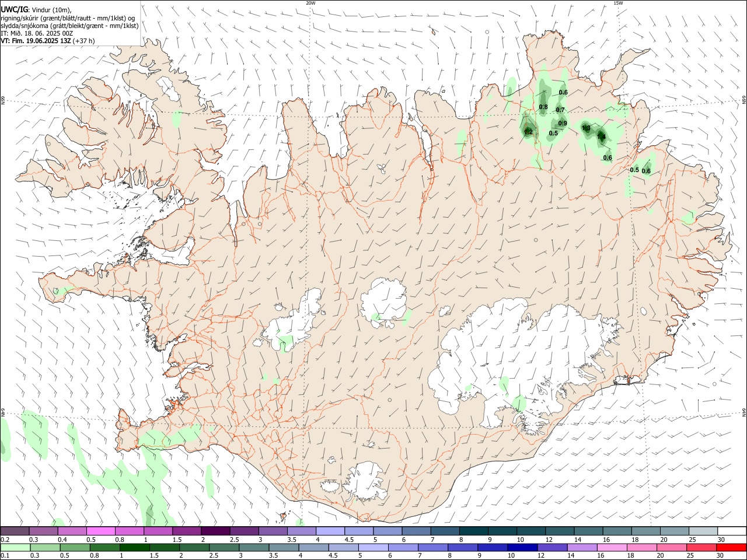Screen dimensions: 747x560
Task: Click the darkest purple swatch in upper legend row
Action: click(x=215, y=531)
